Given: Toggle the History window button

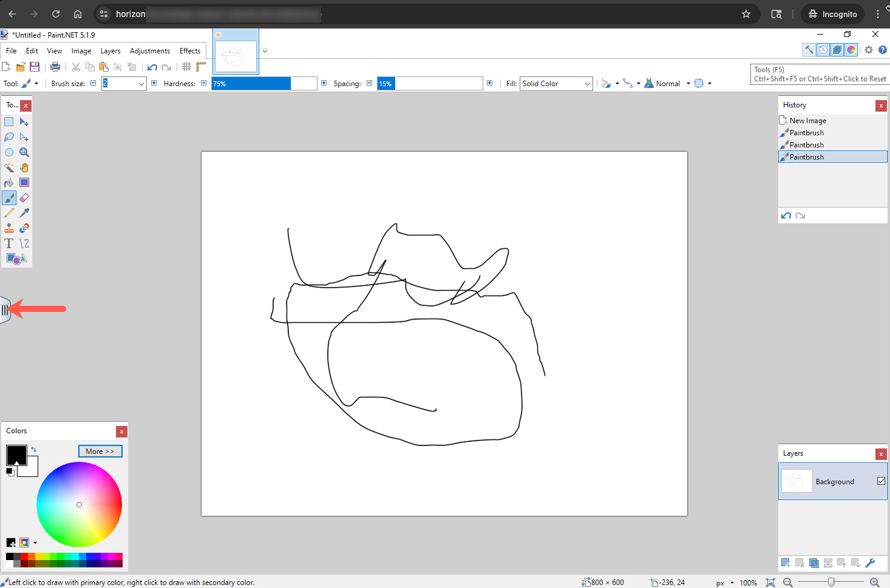Looking at the screenshot, I should pyautogui.click(x=823, y=50).
